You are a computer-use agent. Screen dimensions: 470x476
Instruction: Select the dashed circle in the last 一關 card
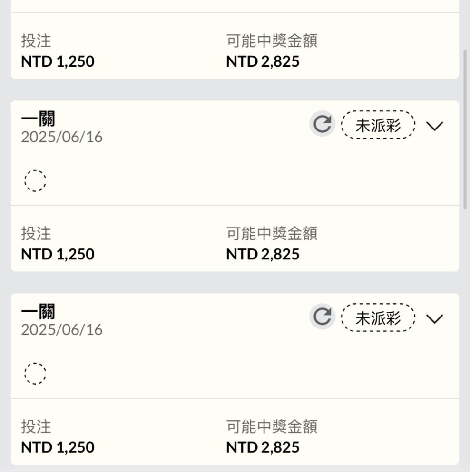tap(35, 373)
